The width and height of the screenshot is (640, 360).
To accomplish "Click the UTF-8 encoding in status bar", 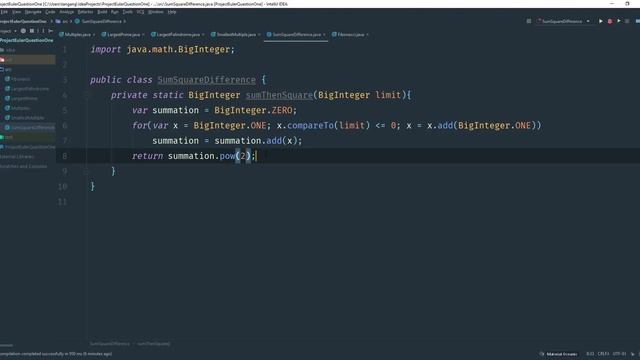I will (619, 354).
